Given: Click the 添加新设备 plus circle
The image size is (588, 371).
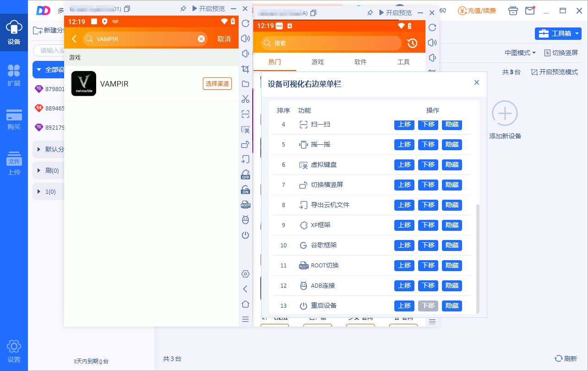Looking at the screenshot, I should (x=505, y=113).
